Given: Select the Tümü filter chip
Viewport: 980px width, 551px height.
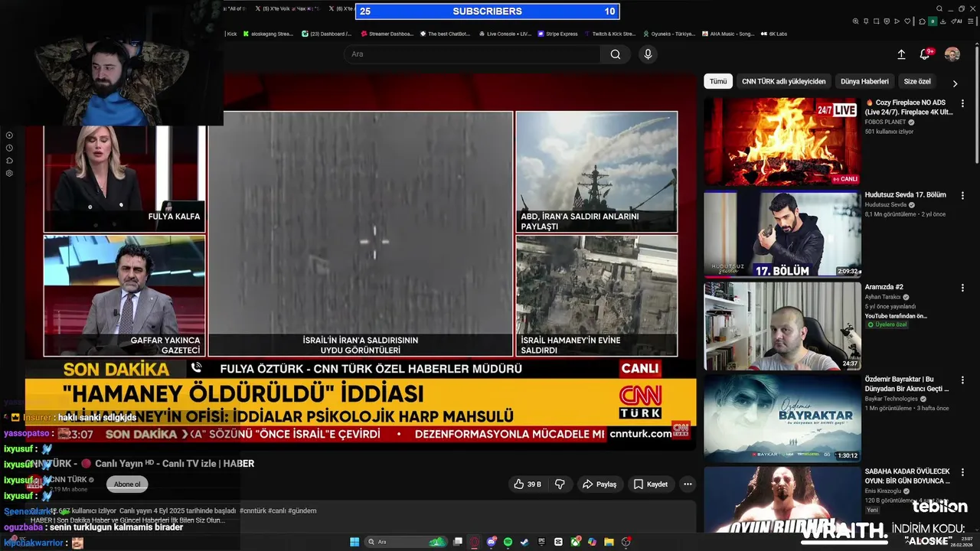Looking at the screenshot, I should tap(718, 81).
